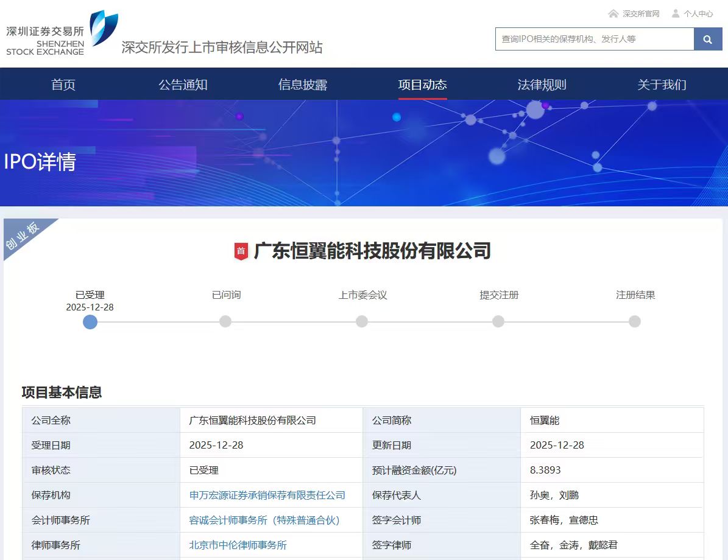This screenshot has width=728, height=560.
Task: Click the search magnifier button
Action: [707, 39]
